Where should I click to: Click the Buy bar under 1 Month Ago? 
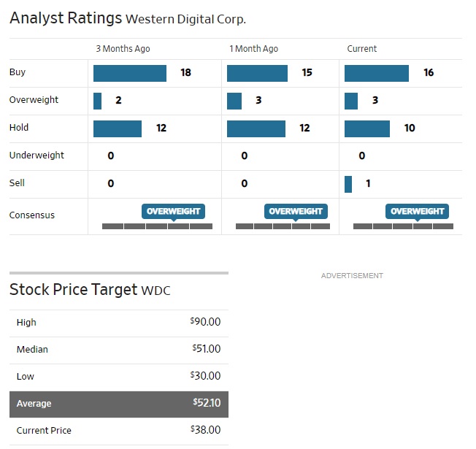[x=257, y=73]
